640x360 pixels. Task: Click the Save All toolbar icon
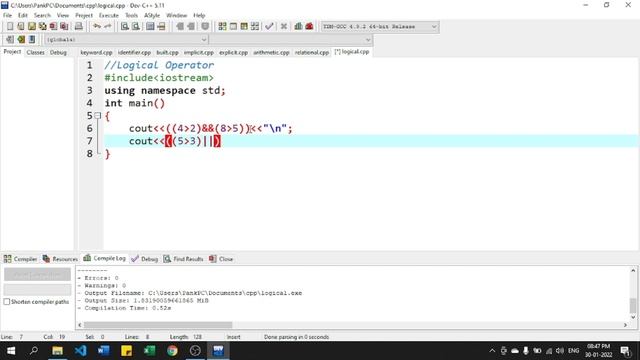(42, 27)
